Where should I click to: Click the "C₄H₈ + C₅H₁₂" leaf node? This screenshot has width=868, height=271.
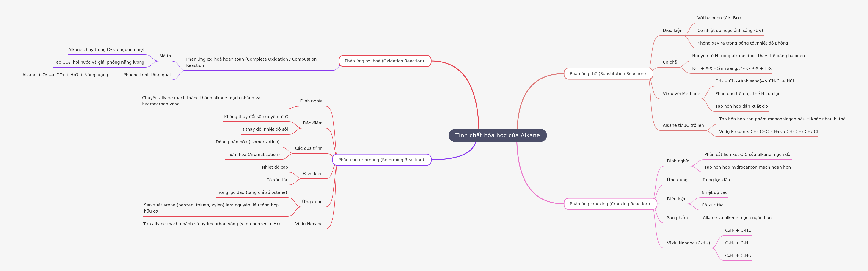click(x=738, y=255)
